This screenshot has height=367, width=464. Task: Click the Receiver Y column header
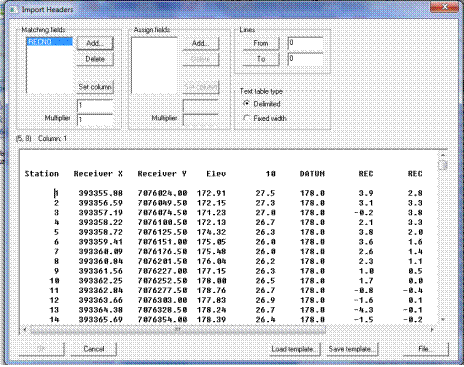(x=162, y=174)
